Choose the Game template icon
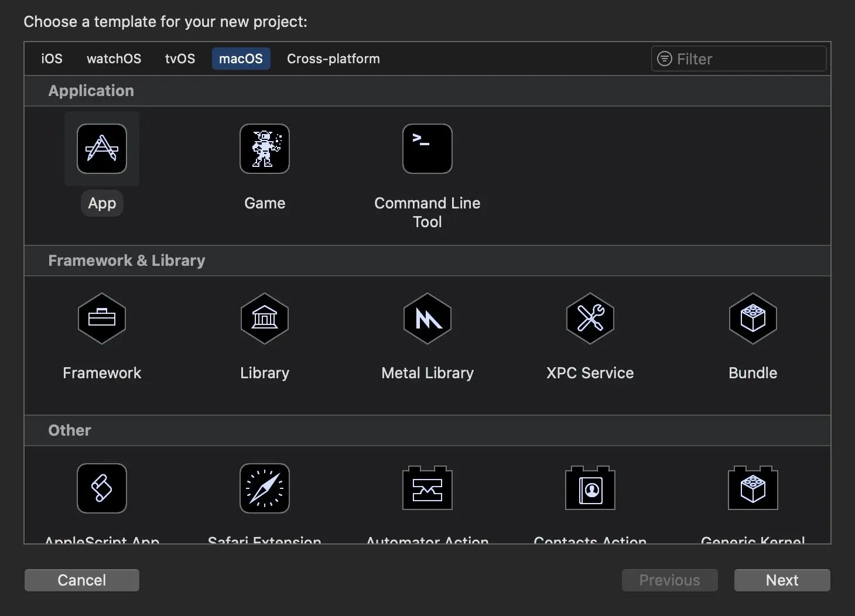The height and width of the screenshot is (616, 855). click(265, 149)
